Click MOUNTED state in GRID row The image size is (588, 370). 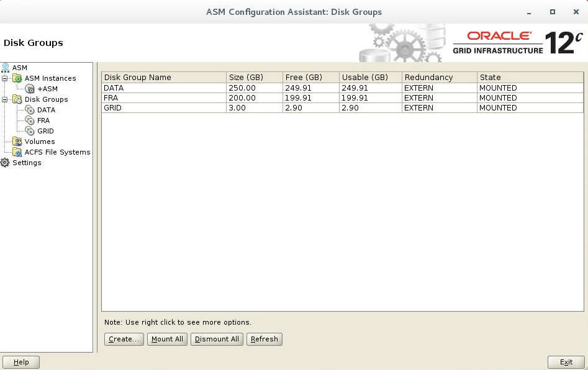click(x=498, y=108)
